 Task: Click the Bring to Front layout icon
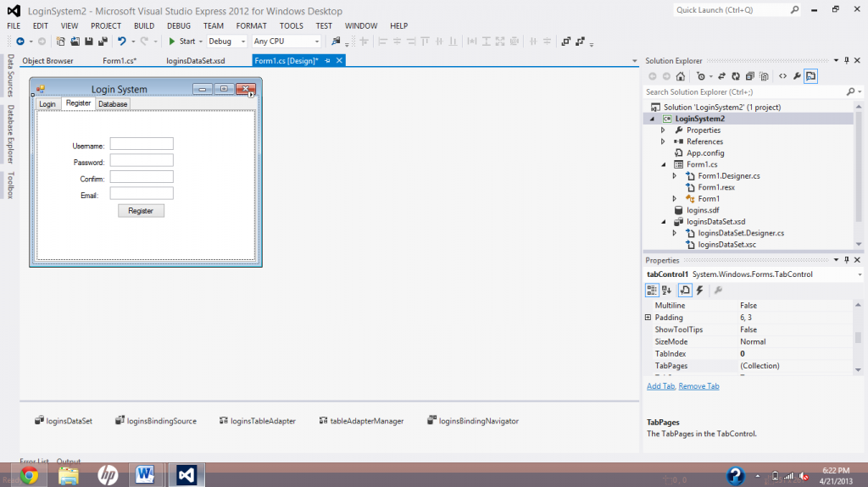click(565, 42)
